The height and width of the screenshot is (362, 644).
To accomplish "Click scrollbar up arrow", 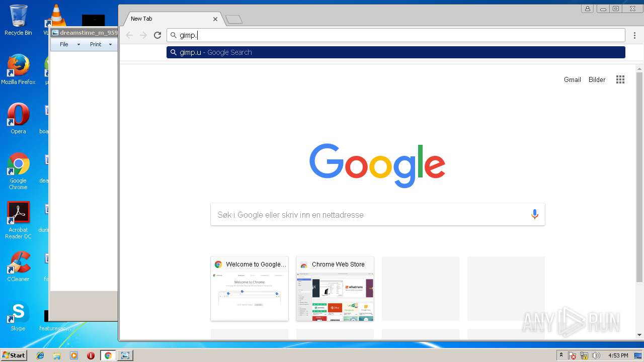I will pos(639,68).
